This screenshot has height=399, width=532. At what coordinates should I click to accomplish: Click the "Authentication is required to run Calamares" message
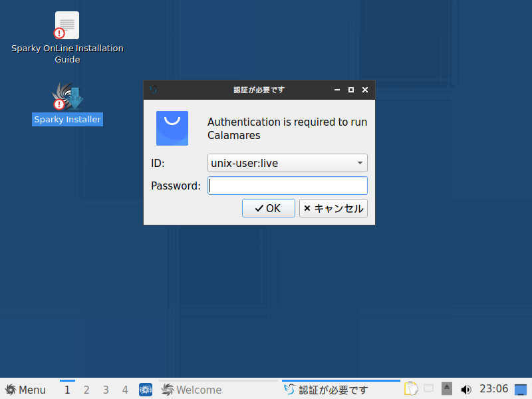click(x=287, y=128)
